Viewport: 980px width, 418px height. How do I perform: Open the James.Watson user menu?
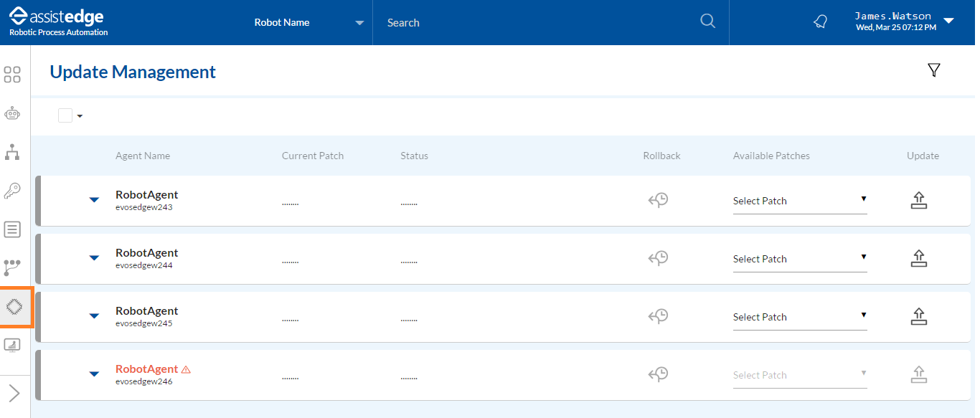point(904,22)
